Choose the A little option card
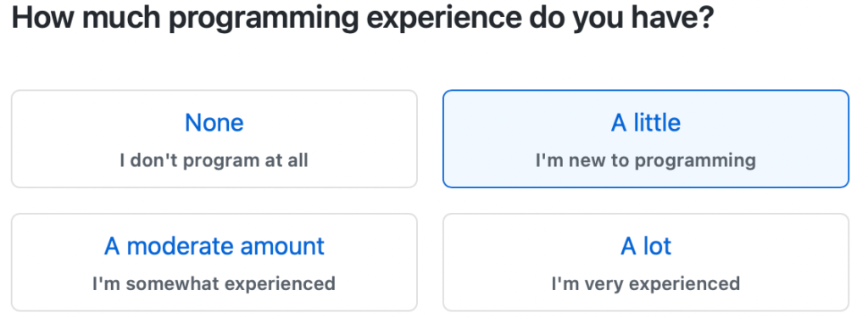 click(x=645, y=139)
